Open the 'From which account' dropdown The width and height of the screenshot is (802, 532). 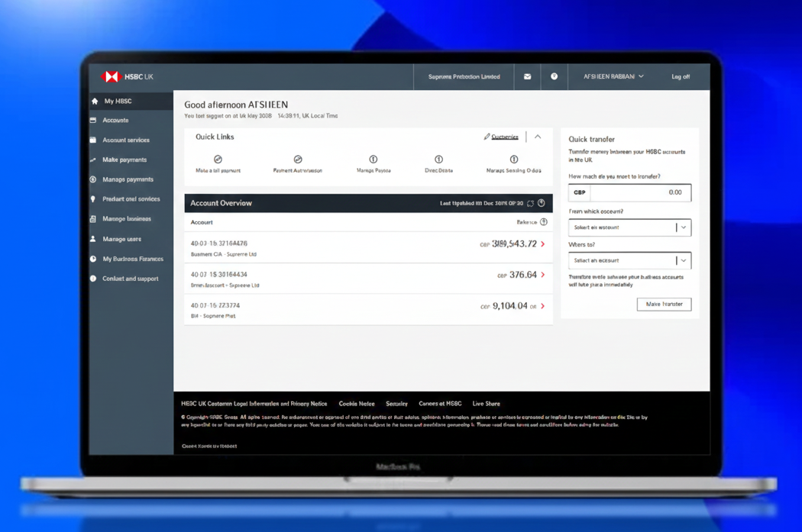629,227
